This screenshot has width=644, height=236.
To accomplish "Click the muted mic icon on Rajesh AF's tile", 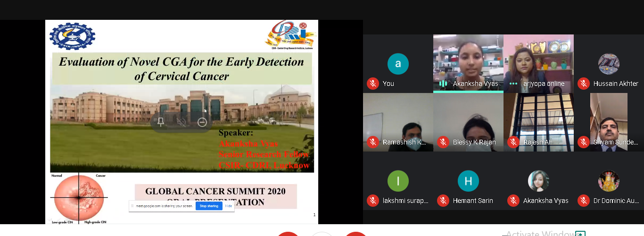I will pyautogui.click(x=513, y=142).
